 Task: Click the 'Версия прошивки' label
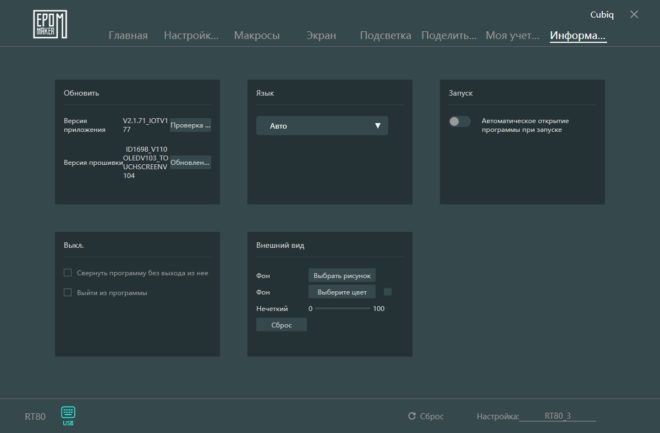pyautogui.click(x=93, y=162)
